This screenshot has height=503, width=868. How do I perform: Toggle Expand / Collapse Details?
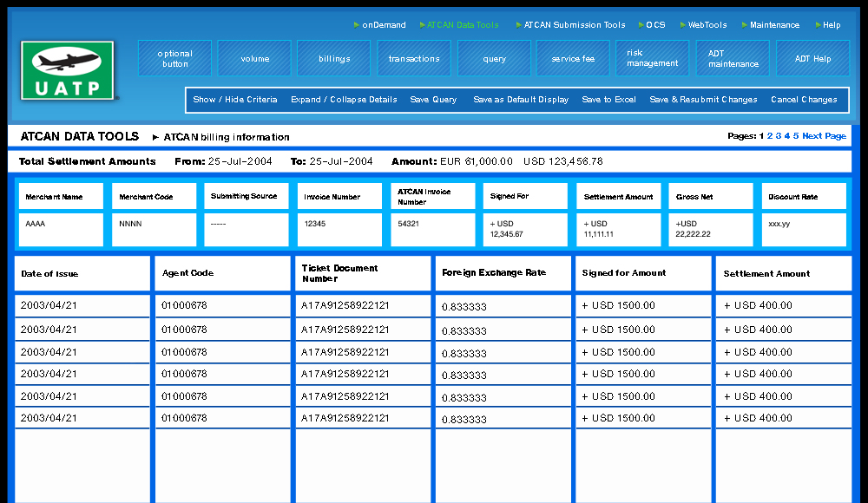pyautogui.click(x=344, y=100)
